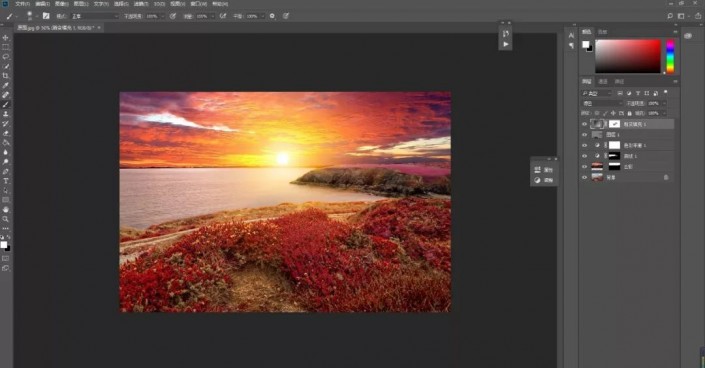Open painting mode dropdown showing 正常
The image size is (705, 368).
[x=94, y=16]
